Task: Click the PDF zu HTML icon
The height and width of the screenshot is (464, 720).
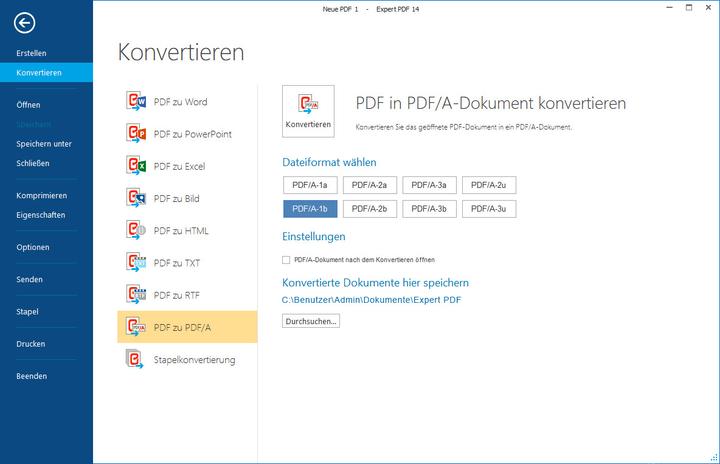Action: 136,230
